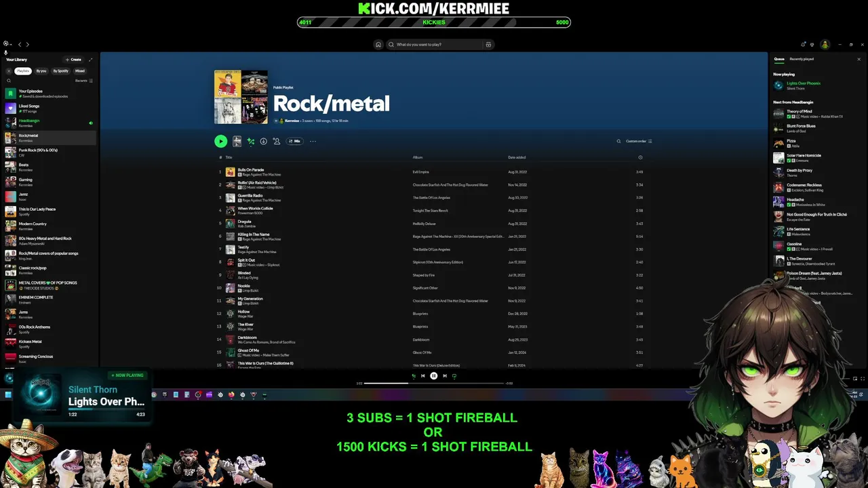Screen dimensions: 868x488
Task: Open 80s Heavy Metal and Hard Rock playlist
Action: point(49,241)
